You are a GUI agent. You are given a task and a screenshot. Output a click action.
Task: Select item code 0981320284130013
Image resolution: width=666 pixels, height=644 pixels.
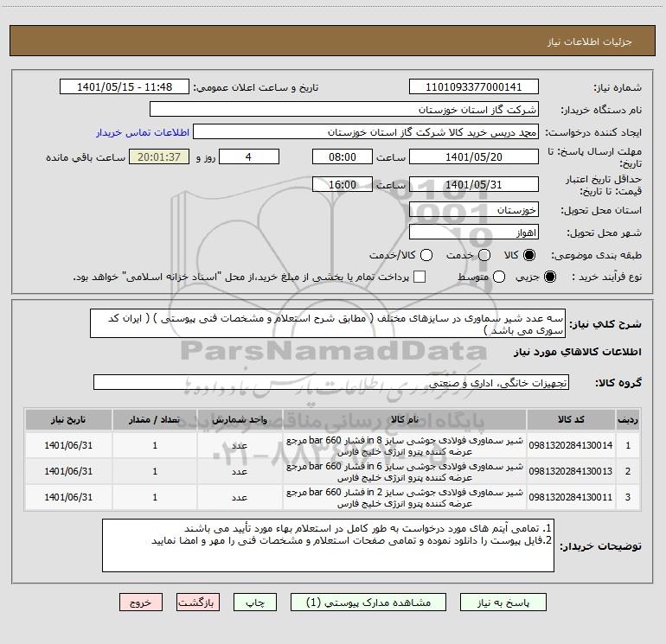click(x=571, y=471)
